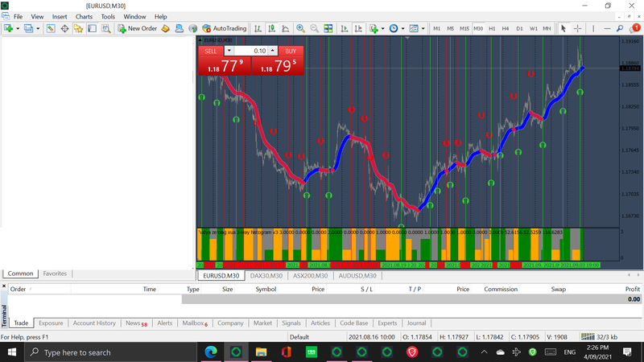The width and height of the screenshot is (644, 362).
Task: Click the New Chart icon
Action: (8, 28)
